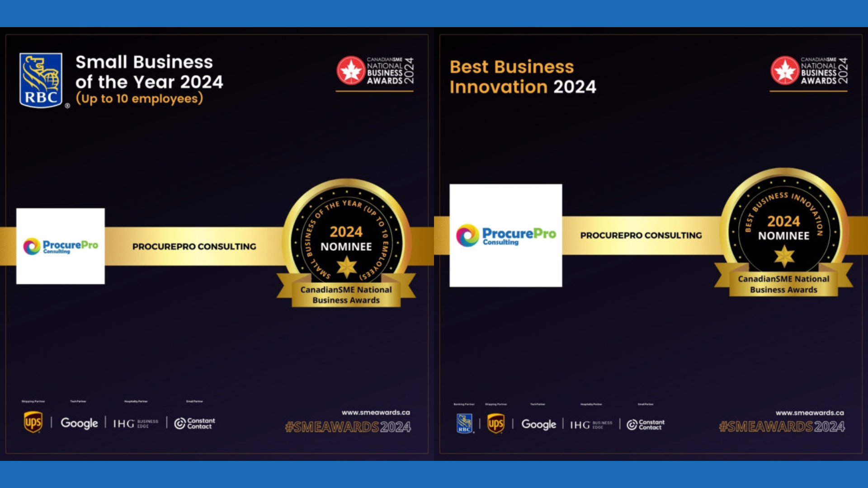Click the Constant Contact logo on right poster
This screenshot has height=488, width=868.
tap(646, 424)
